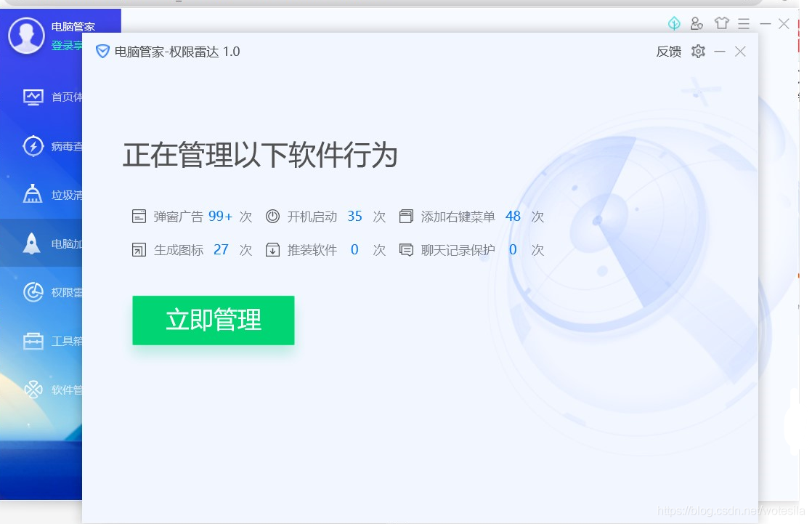812x524 pixels.
Task: Select the 35 count for 开机启动
Action: pos(354,216)
